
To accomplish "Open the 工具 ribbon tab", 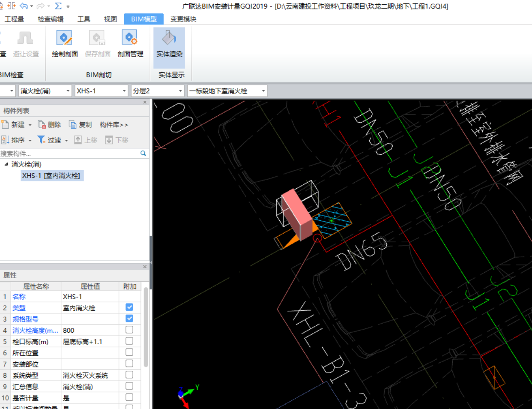I will pyautogui.click(x=84, y=19).
